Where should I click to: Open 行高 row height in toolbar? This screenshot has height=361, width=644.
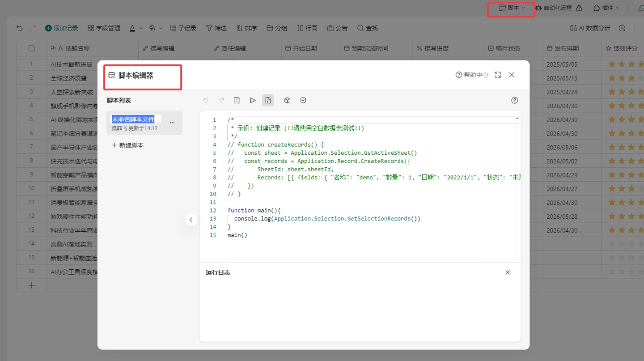[307, 28]
